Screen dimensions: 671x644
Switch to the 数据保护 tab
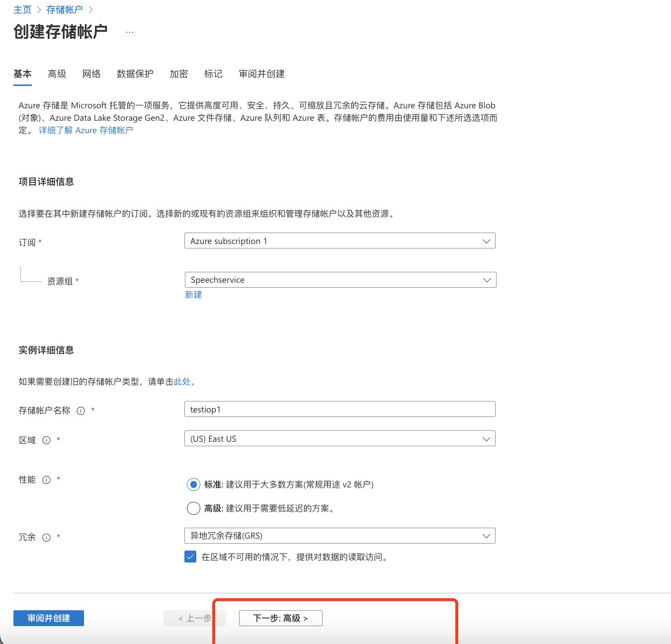coord(135,74)
